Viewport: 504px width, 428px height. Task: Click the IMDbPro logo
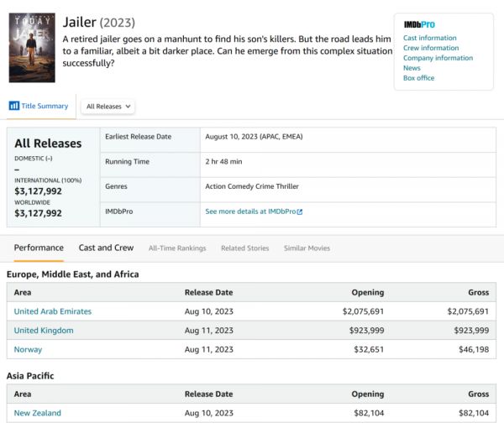[419, 24]
